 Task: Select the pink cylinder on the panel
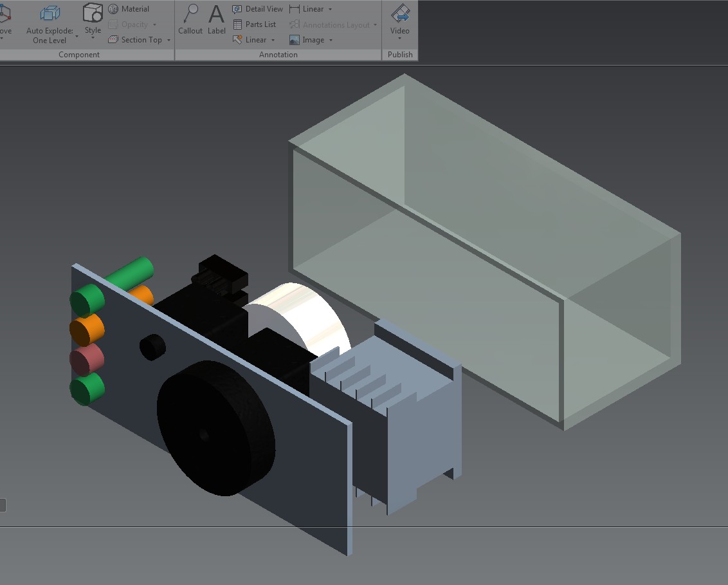[86, 359]
